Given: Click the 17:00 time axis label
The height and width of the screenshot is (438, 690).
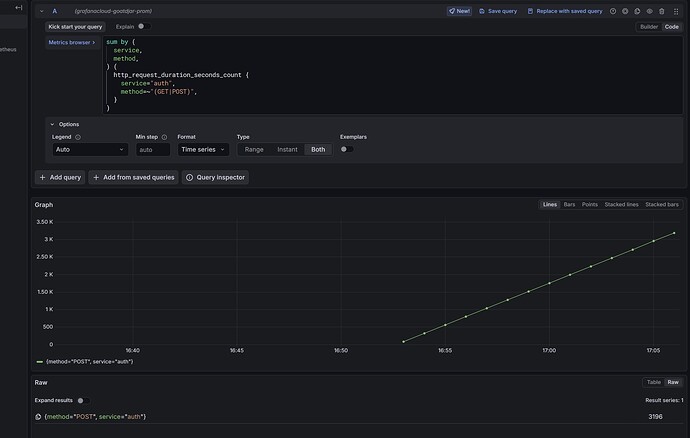Looking at the screenshot, I should pos(549,351).
